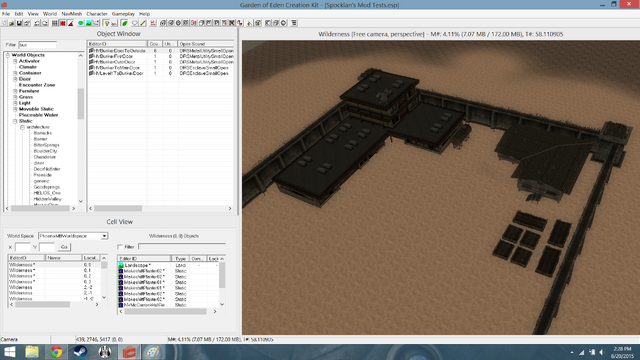Image resolution: width=640 pixels, height=360 pixels.
Task: Click the red octagon toolbar icon
Action: 62,23
